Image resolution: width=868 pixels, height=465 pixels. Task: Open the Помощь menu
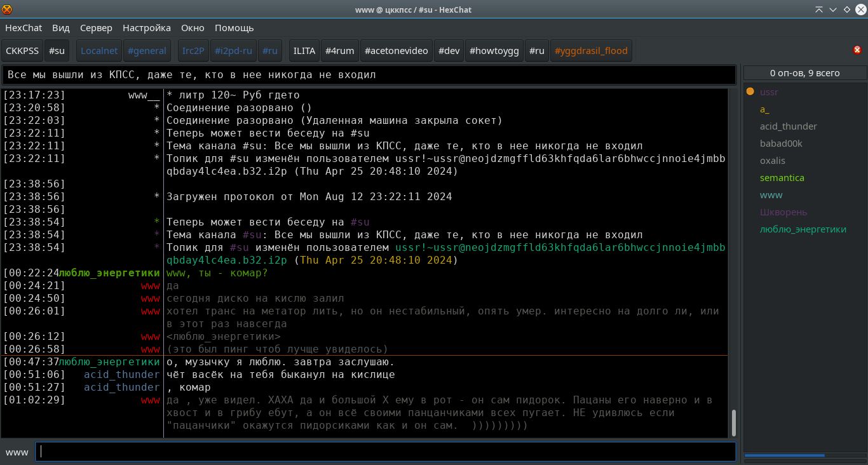pos(234,28)
